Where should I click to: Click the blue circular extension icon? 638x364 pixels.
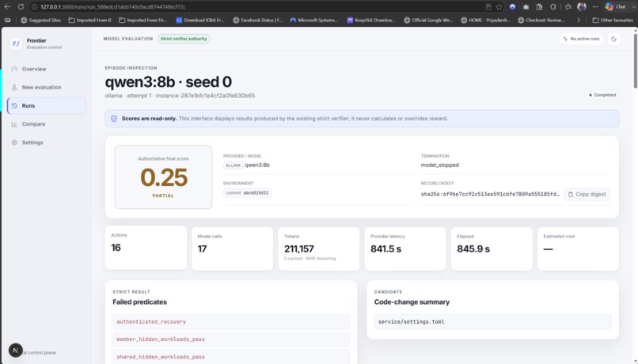(513, 7)
